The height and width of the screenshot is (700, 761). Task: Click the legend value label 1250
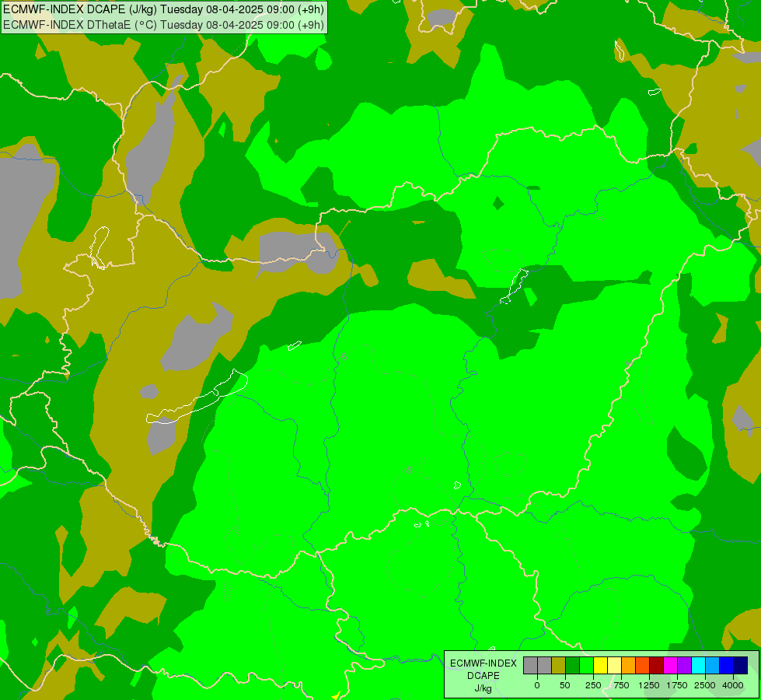(649, 685)
